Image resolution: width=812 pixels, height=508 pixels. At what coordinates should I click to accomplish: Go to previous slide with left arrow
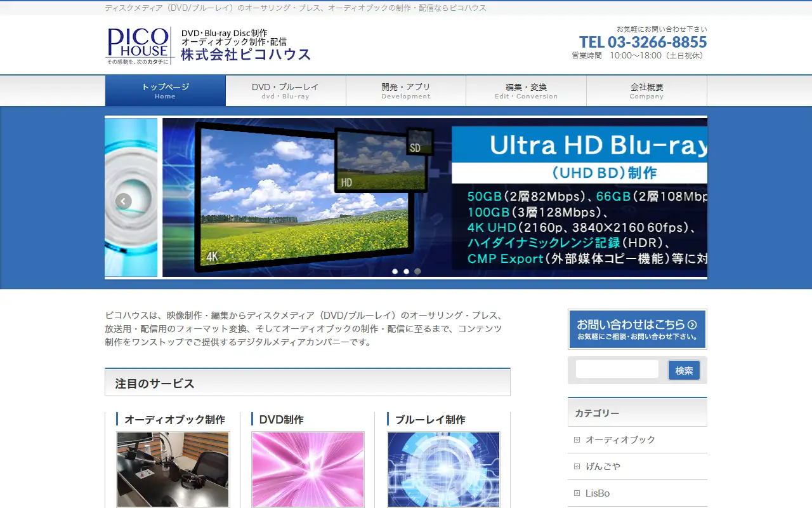coord(124,201)
